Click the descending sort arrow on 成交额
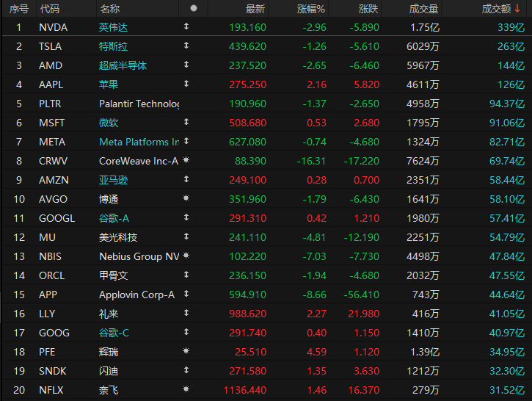532x401 pixels. click(x=517, y=9)
